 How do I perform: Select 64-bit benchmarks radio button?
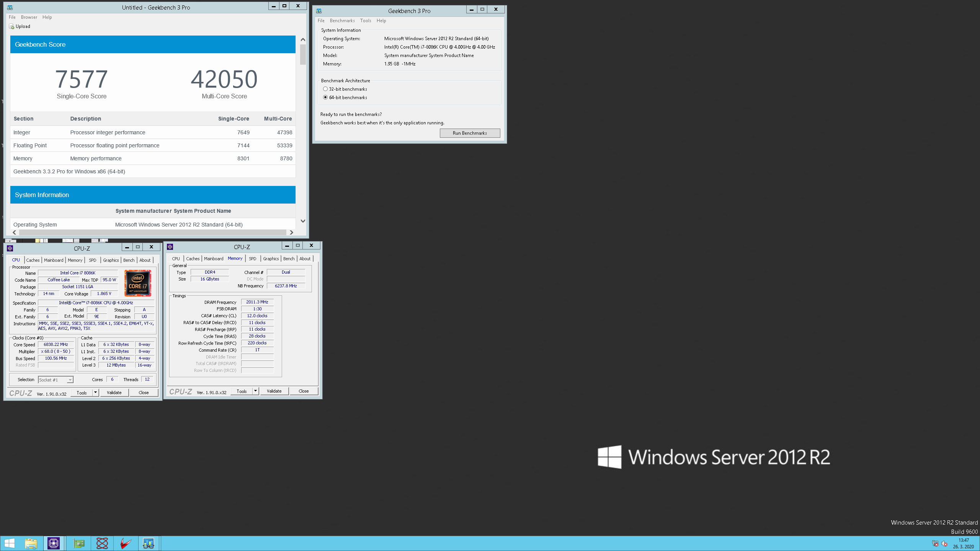pos(325,97)
